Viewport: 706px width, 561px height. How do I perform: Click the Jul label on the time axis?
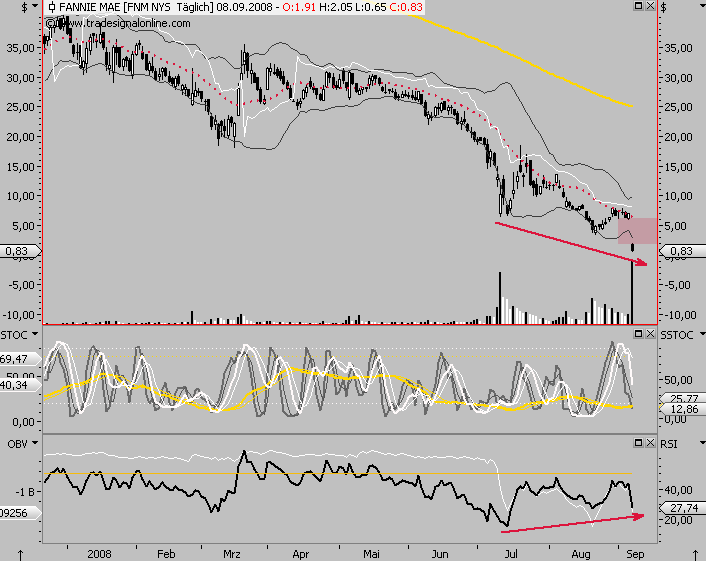coord(511,554)
